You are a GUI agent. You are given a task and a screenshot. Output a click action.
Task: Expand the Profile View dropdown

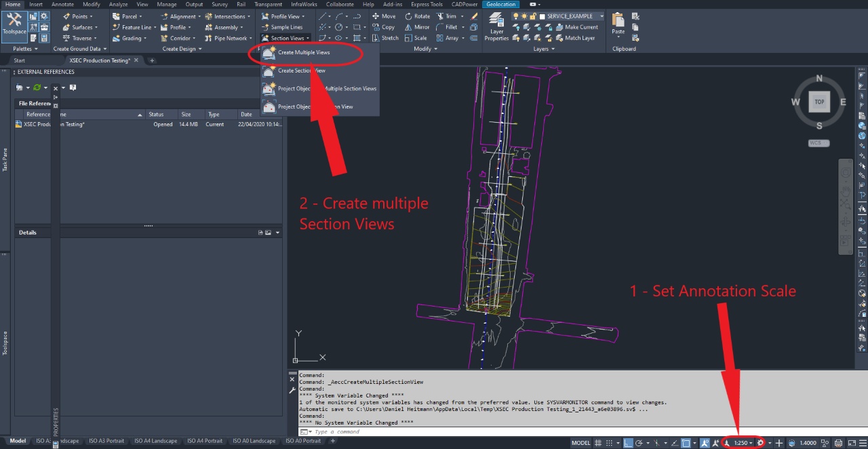coord(284,16)
